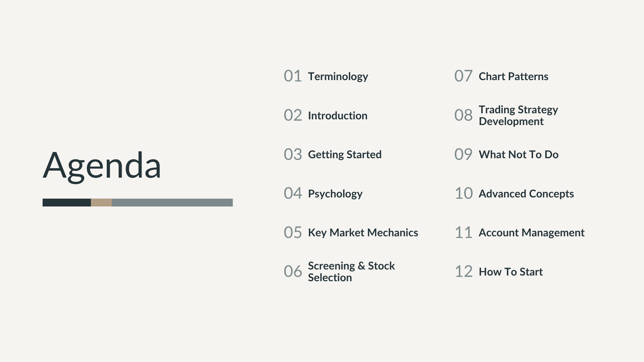Click the number 01 beside Terminology

(293, 76)
